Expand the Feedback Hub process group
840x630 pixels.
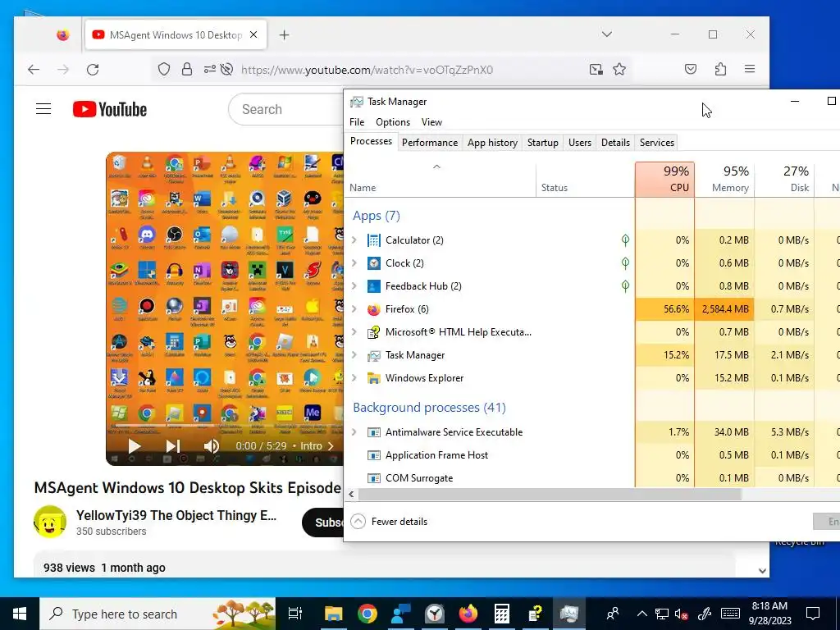pyautogui.click(x=354, y=286)
